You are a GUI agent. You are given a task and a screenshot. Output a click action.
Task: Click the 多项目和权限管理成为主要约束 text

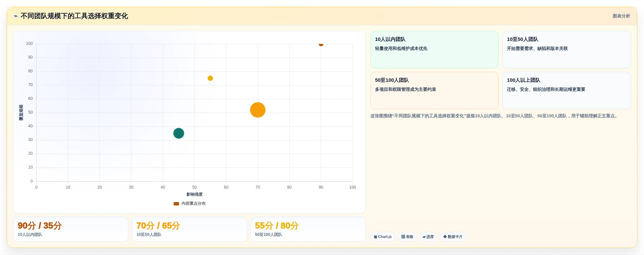pos(406,89)
